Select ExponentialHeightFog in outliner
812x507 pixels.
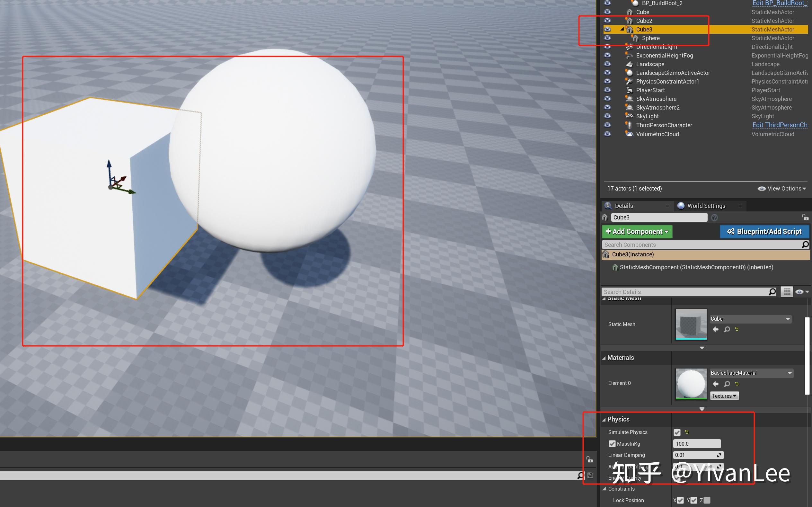[665, 55]
